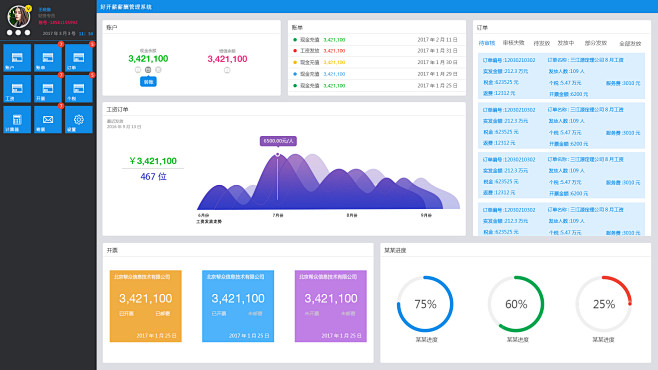Click the yellow dot in the bills list
This screenshot has height=370, width=658.
click(295, 62)
